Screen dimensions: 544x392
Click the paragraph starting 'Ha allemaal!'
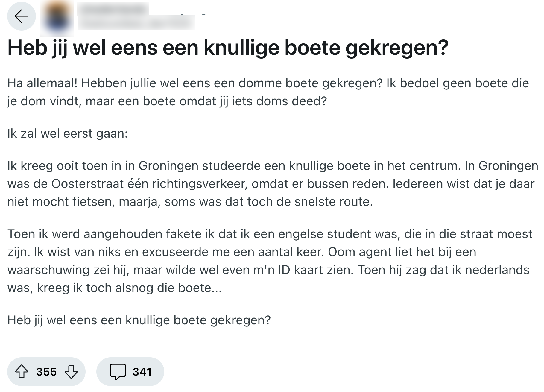point(268,92)
